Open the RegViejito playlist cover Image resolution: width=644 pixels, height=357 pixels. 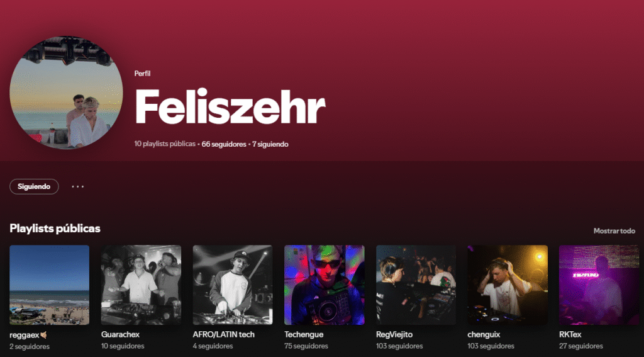416,285
